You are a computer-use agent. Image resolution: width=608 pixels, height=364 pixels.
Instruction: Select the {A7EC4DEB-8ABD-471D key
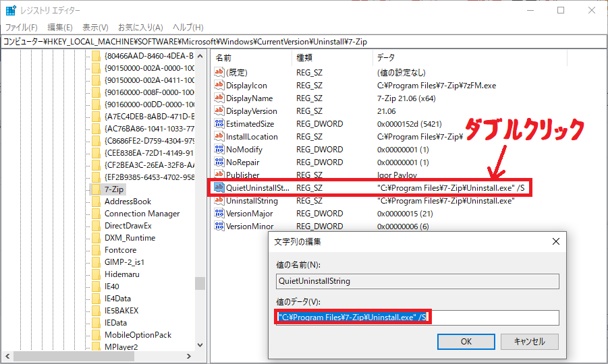149,117
